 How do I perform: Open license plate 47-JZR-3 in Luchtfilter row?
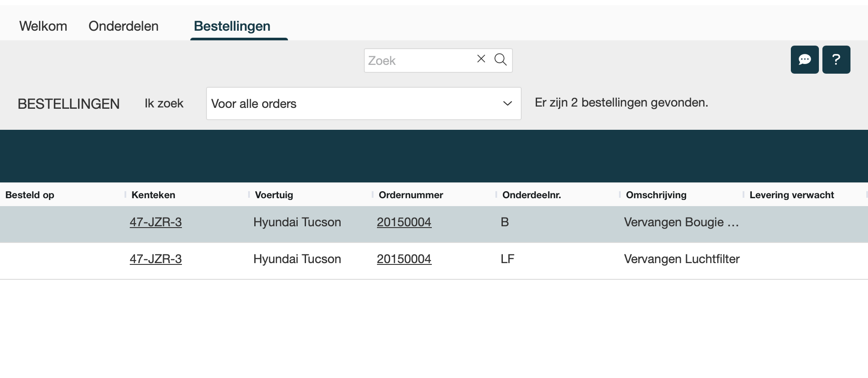click(156, 259)
